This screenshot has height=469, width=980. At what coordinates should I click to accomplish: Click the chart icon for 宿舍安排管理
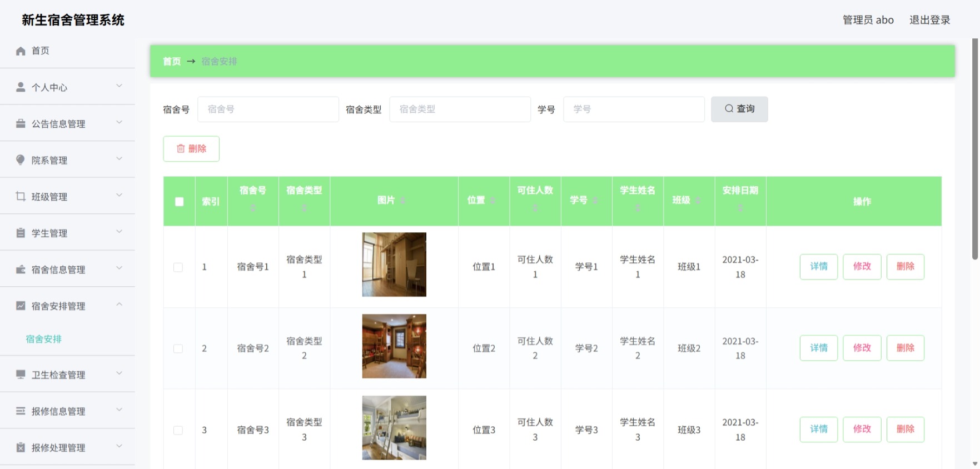(21, 306)
